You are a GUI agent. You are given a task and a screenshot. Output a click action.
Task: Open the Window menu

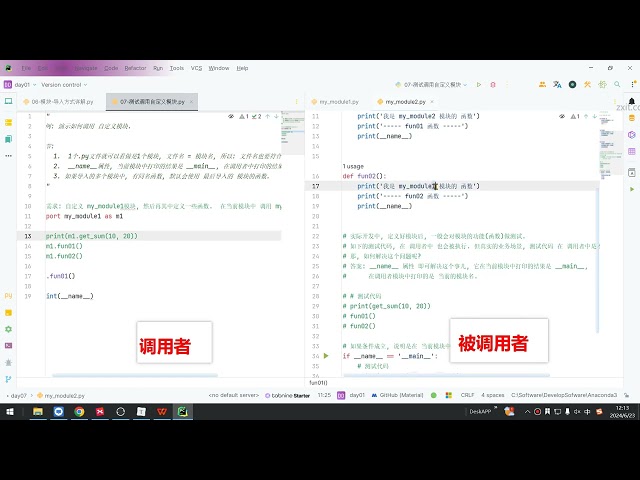(x=219, y=68)
